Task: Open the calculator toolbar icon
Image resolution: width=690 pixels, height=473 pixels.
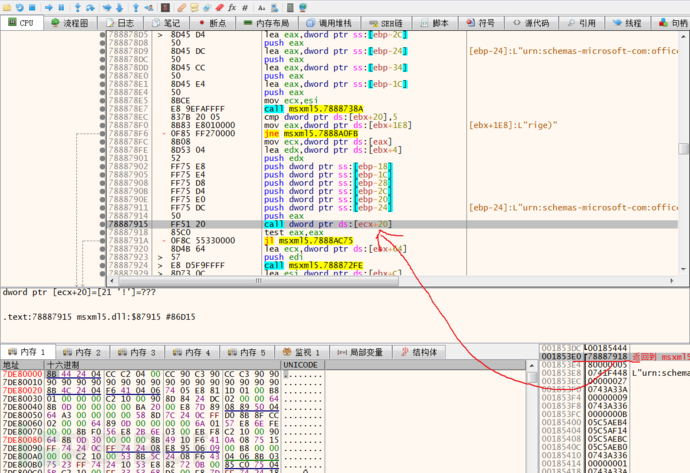Action: click(289, 7)
